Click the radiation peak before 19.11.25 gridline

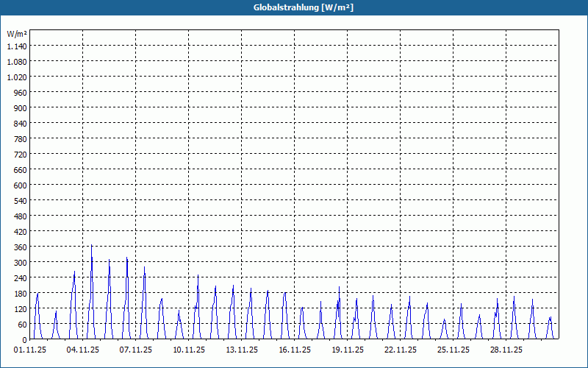click(339, 288)
